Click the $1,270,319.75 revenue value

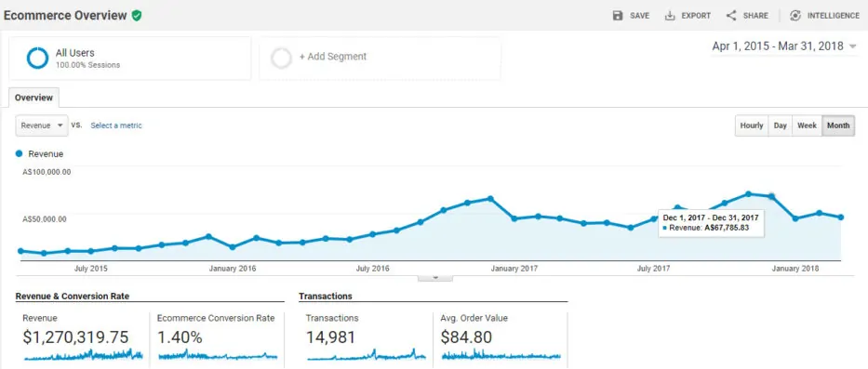point(76,336)
